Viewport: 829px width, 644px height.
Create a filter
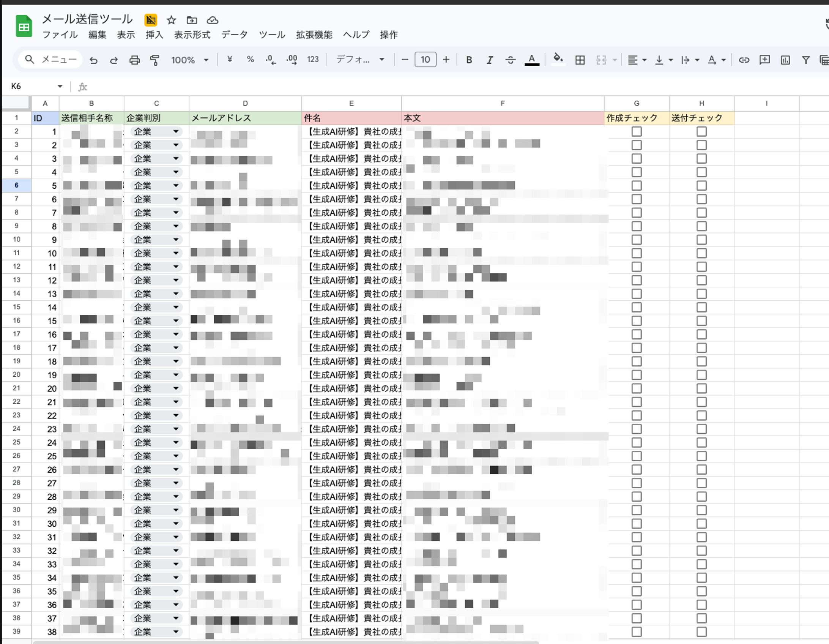(x=805, y=60)
